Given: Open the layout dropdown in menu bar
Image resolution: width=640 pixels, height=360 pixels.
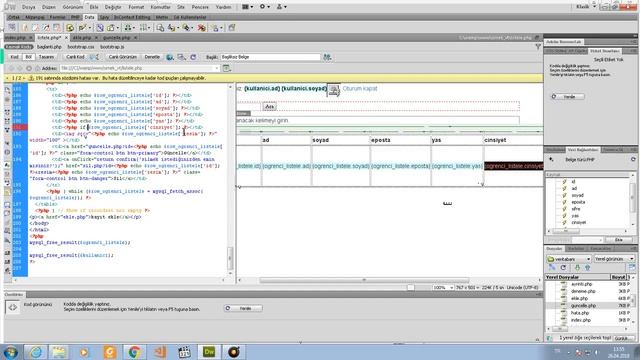Looking at the screenshot, I should point(247,7).
